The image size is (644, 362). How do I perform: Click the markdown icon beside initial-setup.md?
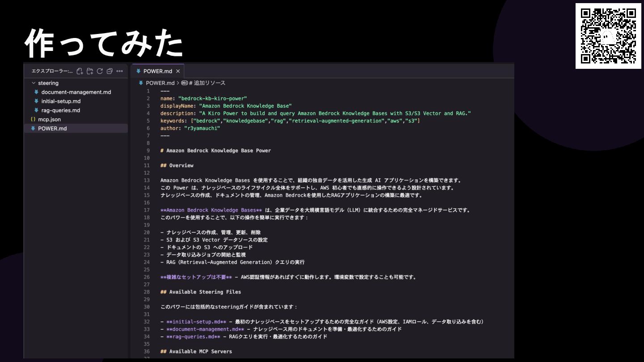tap(36, 101)
